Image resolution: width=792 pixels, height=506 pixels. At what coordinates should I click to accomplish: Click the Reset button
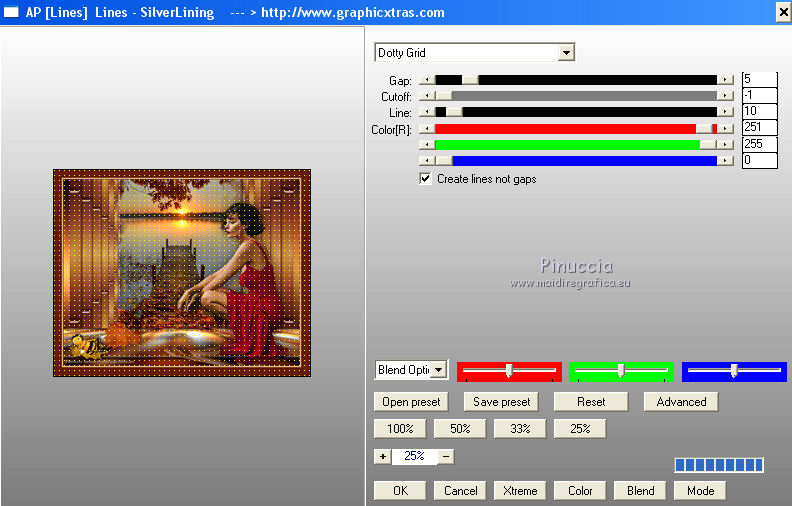click(591, 402)
